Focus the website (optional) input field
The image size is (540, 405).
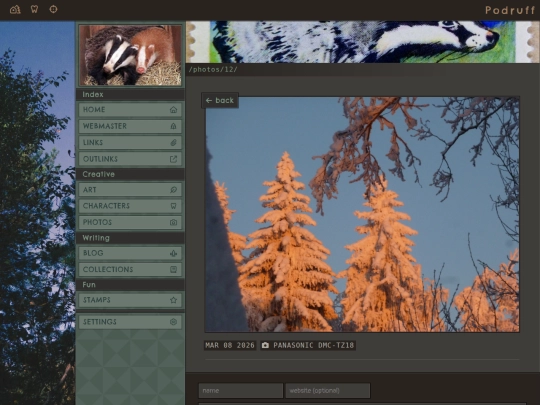(x=328, y=391)
